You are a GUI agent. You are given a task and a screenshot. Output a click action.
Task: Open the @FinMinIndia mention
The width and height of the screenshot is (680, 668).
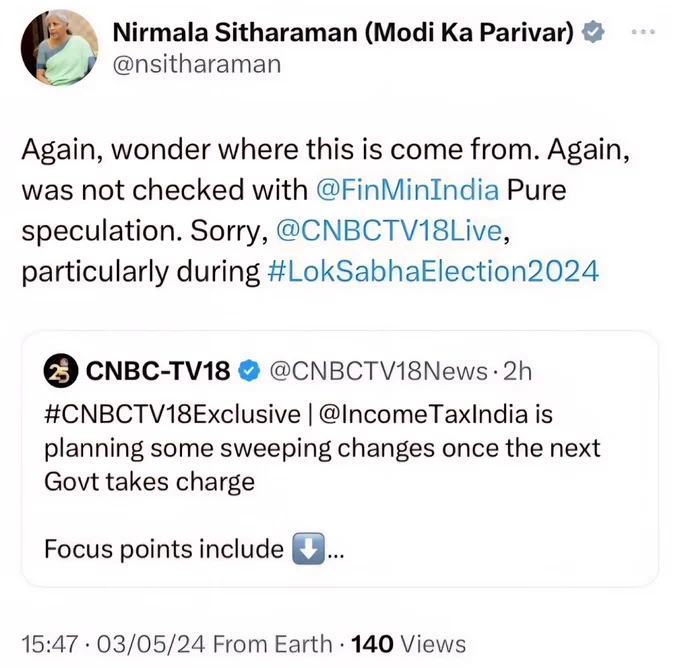(408, 190)
